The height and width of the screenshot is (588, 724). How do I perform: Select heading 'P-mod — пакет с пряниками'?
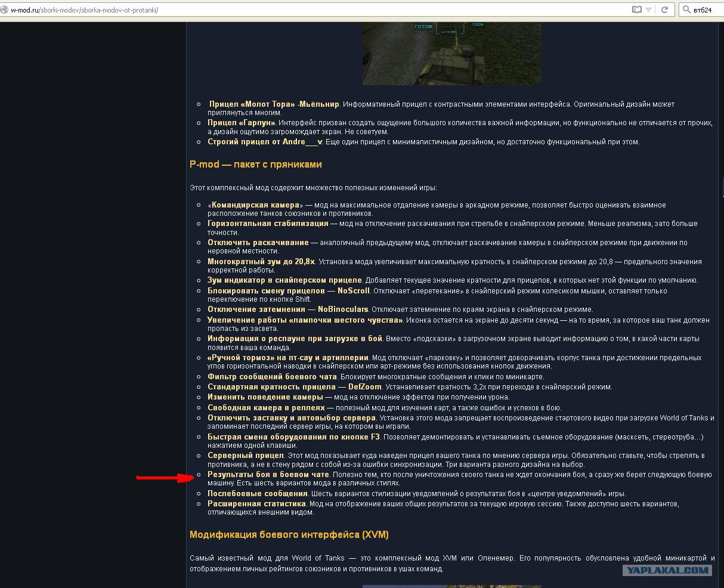(256, 165)
